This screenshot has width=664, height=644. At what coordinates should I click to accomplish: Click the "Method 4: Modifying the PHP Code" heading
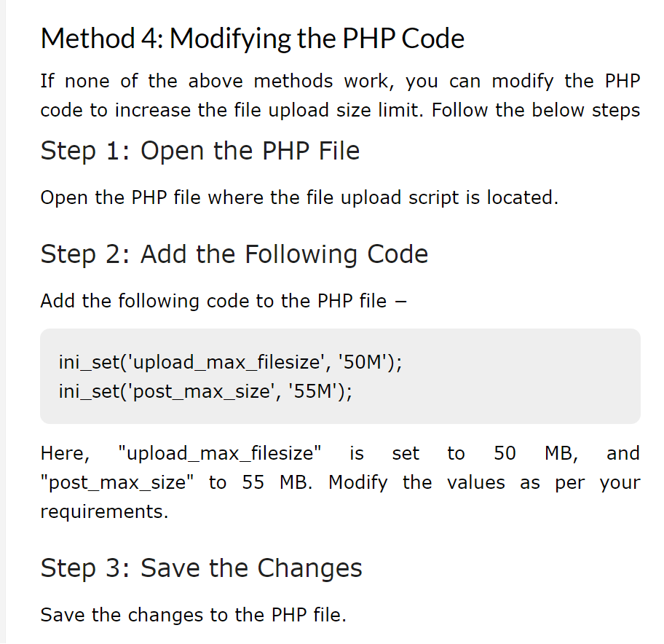click(x=252, y=39)
